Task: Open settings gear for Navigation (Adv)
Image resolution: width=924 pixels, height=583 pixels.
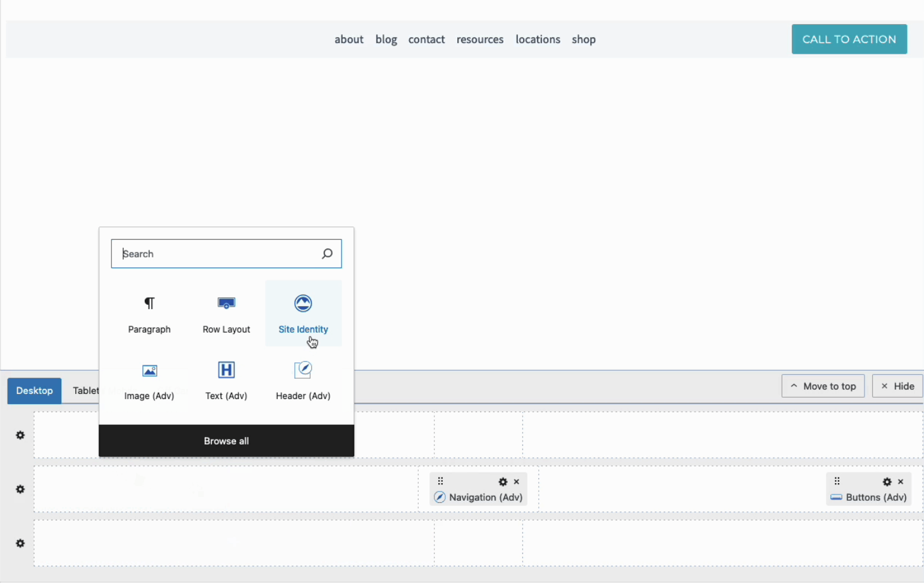Action: [503, 482]
